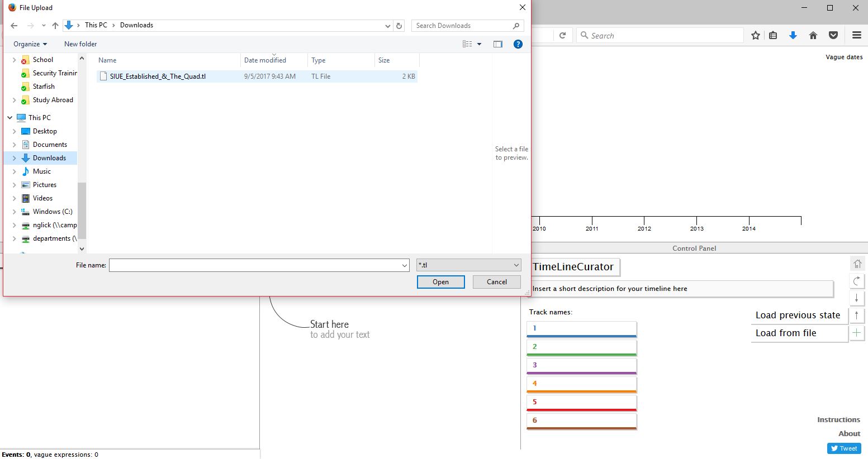The image size is (868, 459).
Task: Open the file type filter dropdown
Action: [468, 265]
